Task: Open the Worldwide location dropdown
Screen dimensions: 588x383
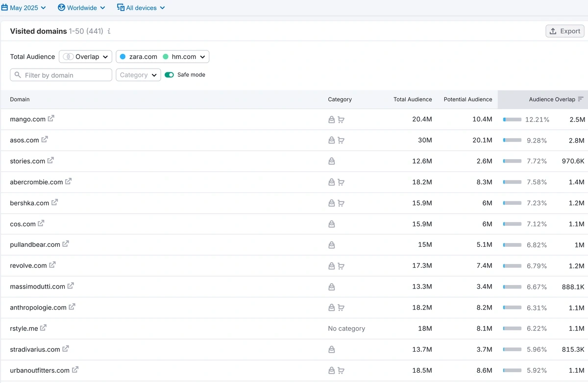Action: [x=81, y=8]
